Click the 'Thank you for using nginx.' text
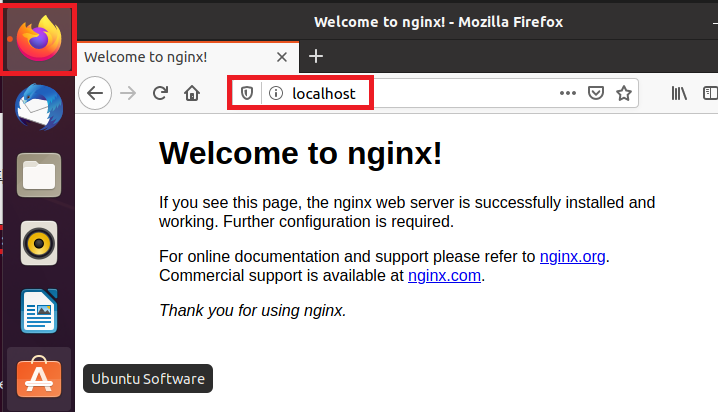Screen dimensions: 718x412 [x=252, y=310]
